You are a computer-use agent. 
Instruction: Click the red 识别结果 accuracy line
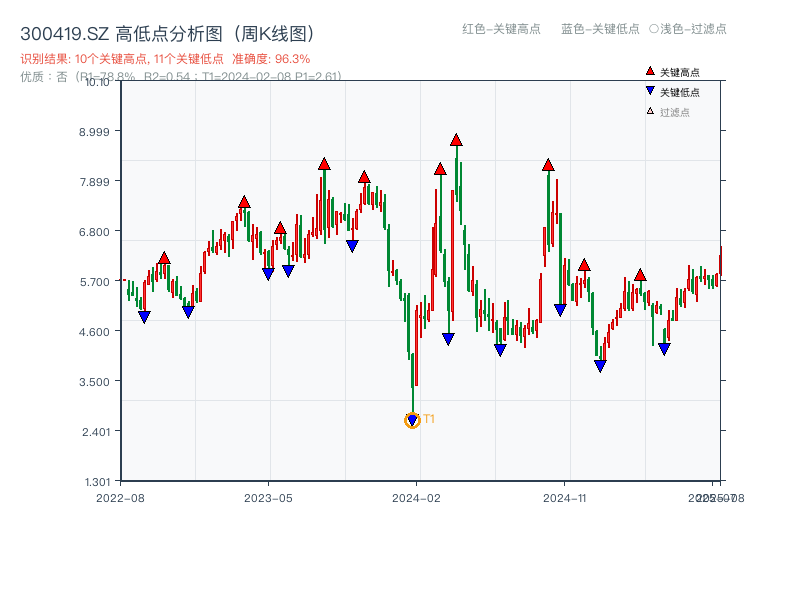point(165,59)
